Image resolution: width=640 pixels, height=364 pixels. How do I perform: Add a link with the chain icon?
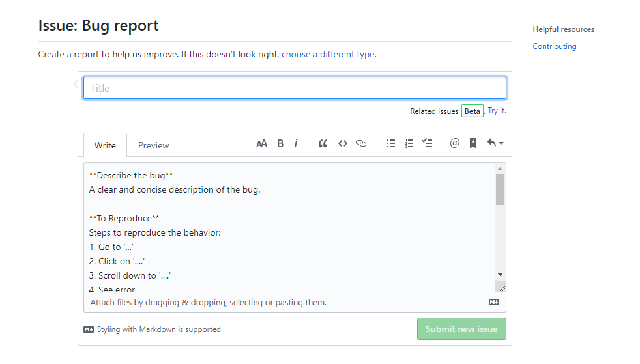[361, 143]
